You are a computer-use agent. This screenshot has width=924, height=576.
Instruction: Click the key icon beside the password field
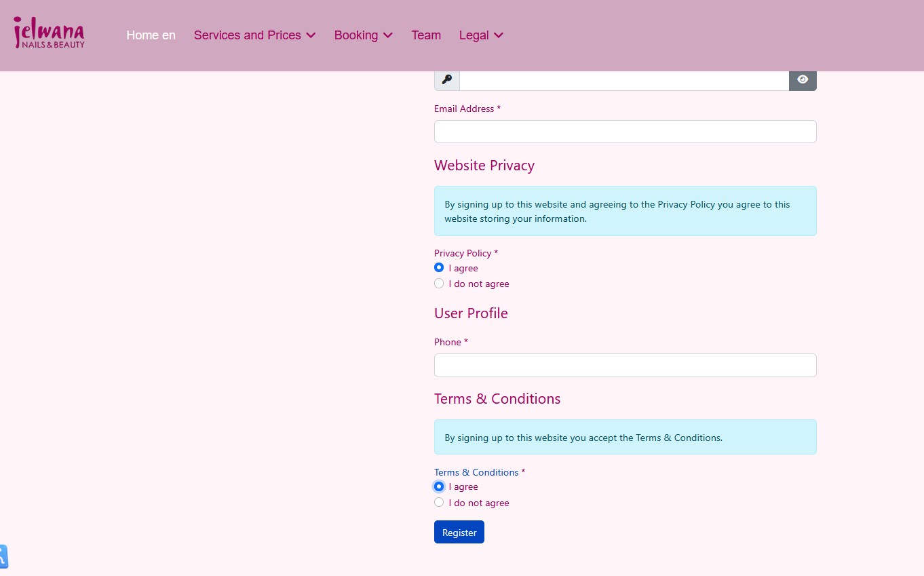[x=446, y=79]
